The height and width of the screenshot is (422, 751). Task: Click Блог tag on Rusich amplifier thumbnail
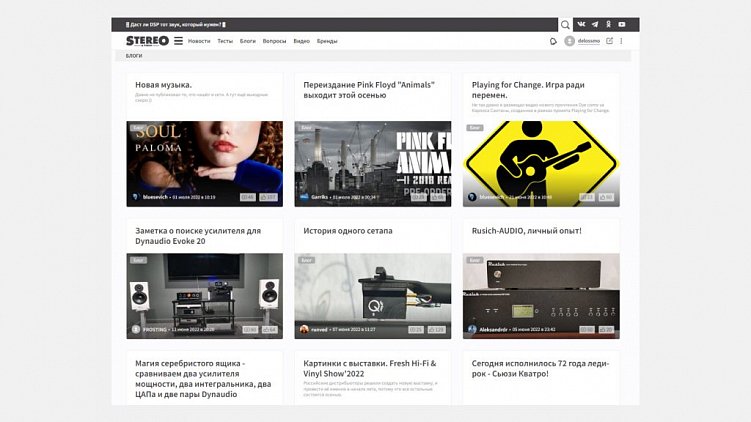click(475, 260)
